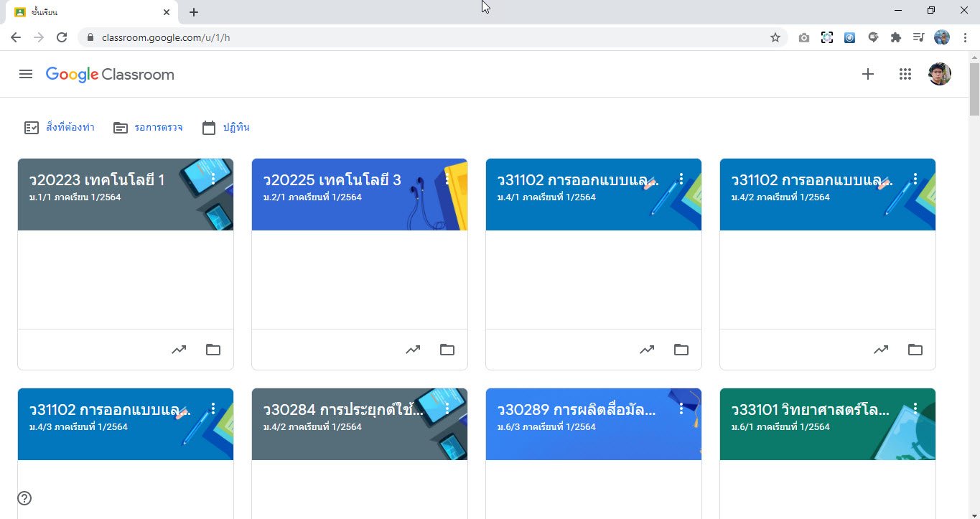Image resolution: width=980 pixels, height=519 pixels.
Task: Open Drive folder icon on ว20225 เทคโนโลยี 3 card
Action: pyautogui.click(x=447, y=350)
